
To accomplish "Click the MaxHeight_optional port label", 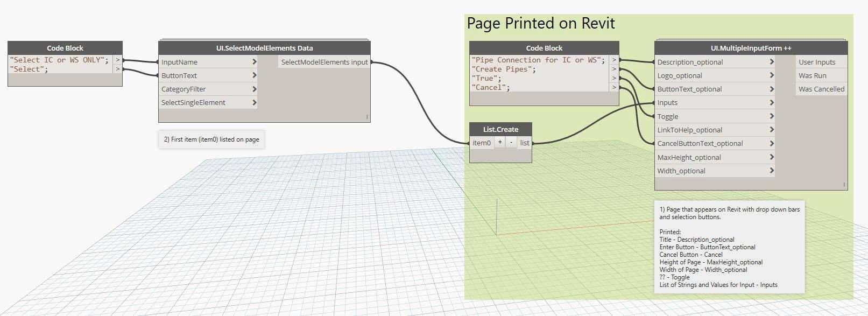I will click(x=689, y=157).
